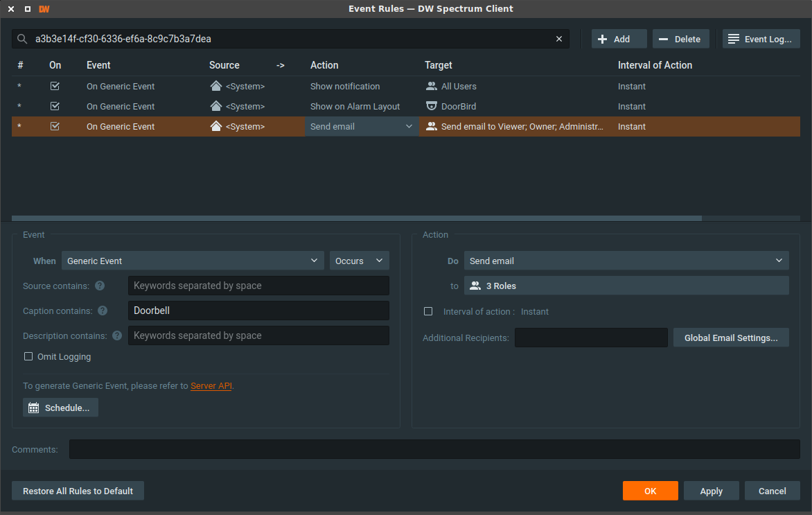Viewport: 812px width, 515px height.
Task: Sort rules by the Target column header
Action: 439,65
